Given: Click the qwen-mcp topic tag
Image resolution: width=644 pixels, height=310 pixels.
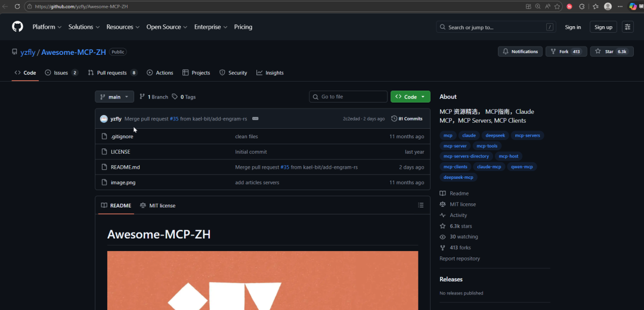Looking at the screenshot, I should click(522, 167).
